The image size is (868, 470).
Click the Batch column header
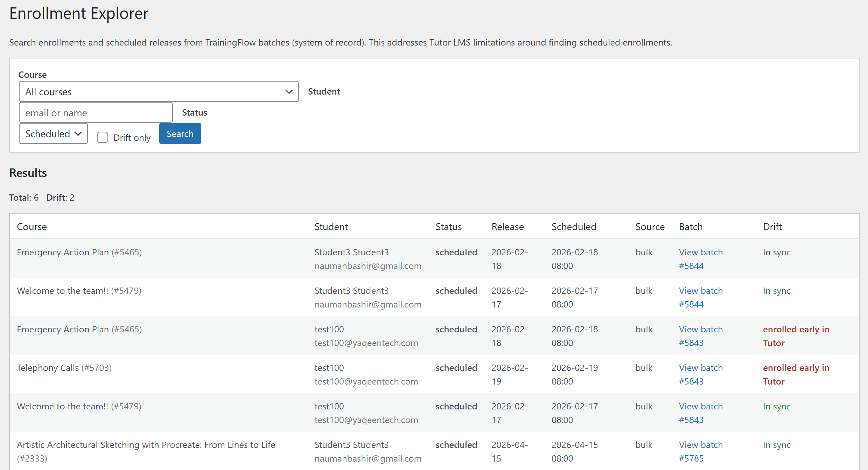691,227
